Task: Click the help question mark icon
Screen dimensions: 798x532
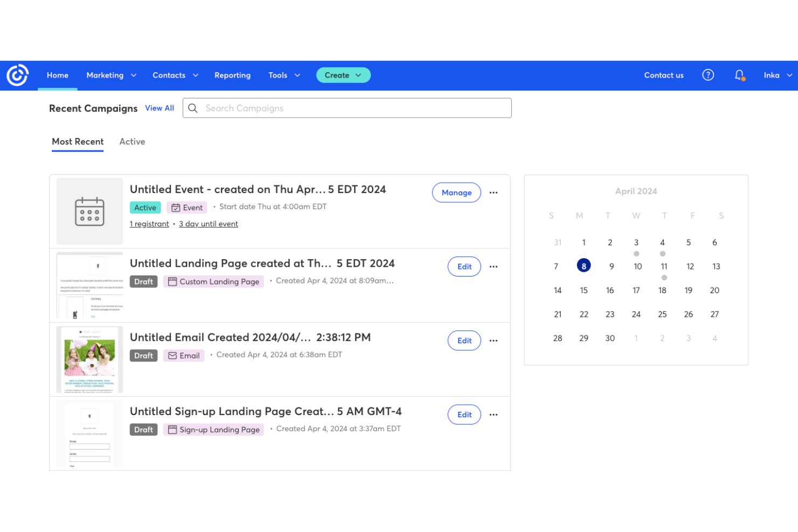Action: point(708,75)
